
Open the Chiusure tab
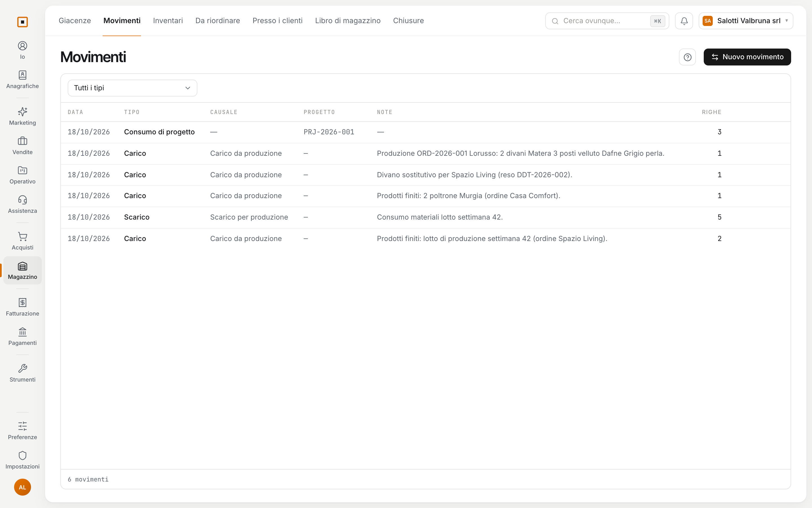pyautogui.click(x=408, y=21)
